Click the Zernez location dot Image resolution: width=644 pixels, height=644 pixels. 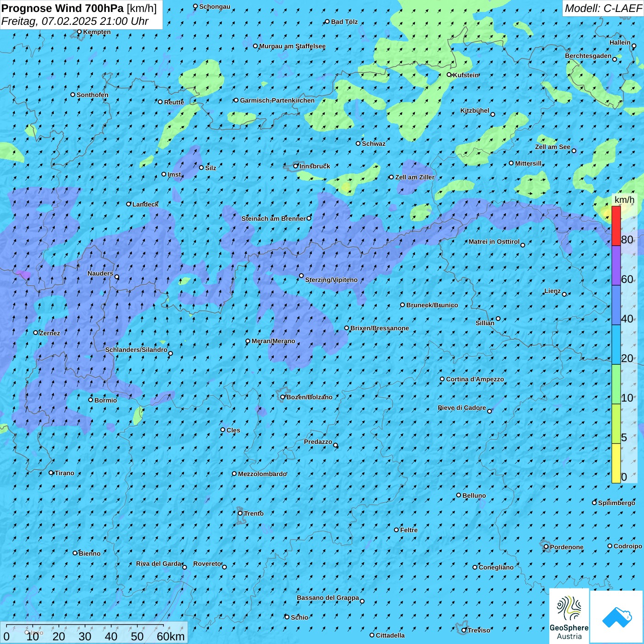click(x=36, y=333)
